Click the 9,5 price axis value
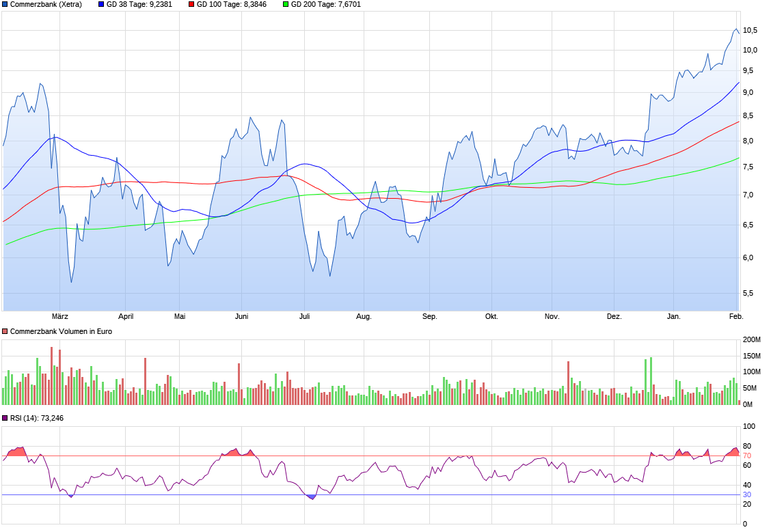771x532 pixels. tap(748, 71)
